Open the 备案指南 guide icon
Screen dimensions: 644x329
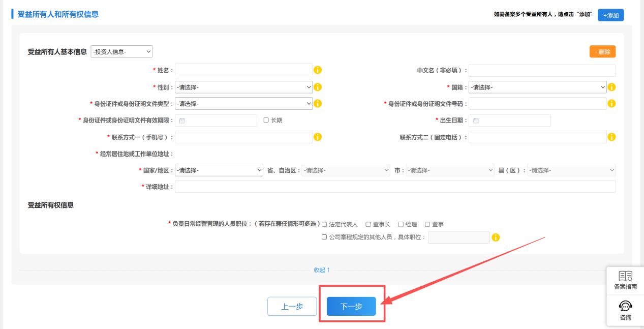coord(625,280)
